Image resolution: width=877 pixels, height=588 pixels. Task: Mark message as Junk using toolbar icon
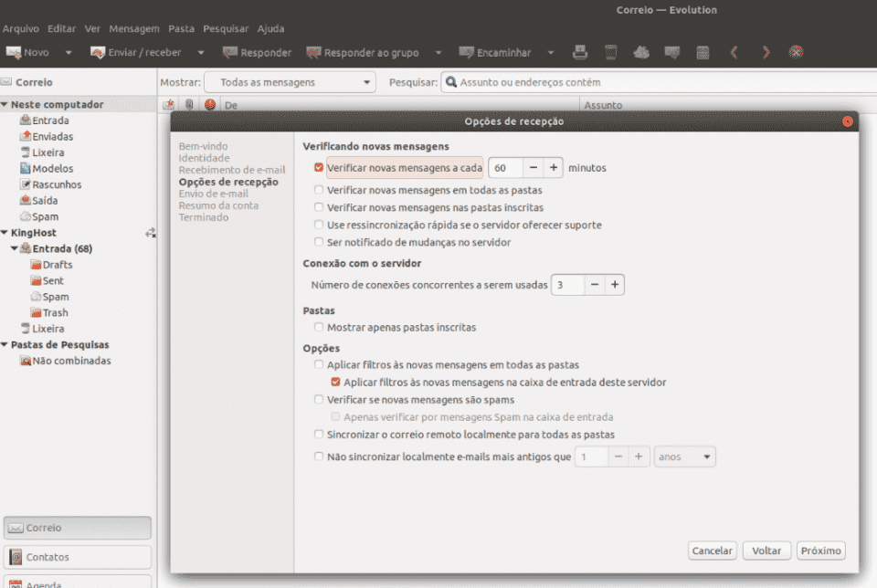pos(641,52)
